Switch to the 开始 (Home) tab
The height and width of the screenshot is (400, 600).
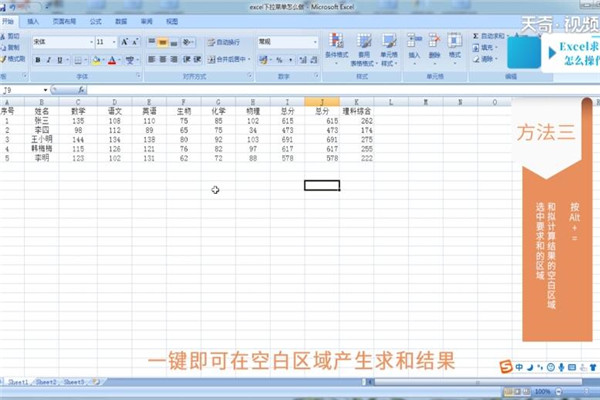click(x=8, y=21)
